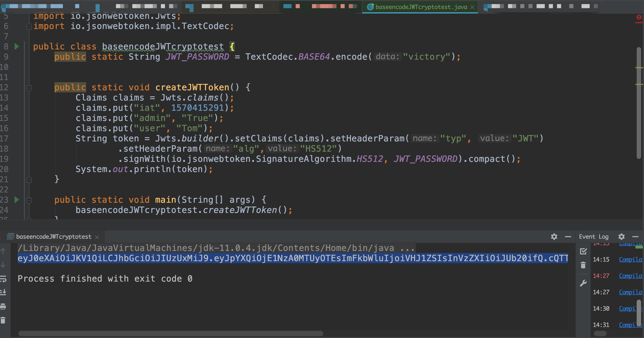Close the baseencodeJWTcryptotest.java editor tab

point(472,7)
